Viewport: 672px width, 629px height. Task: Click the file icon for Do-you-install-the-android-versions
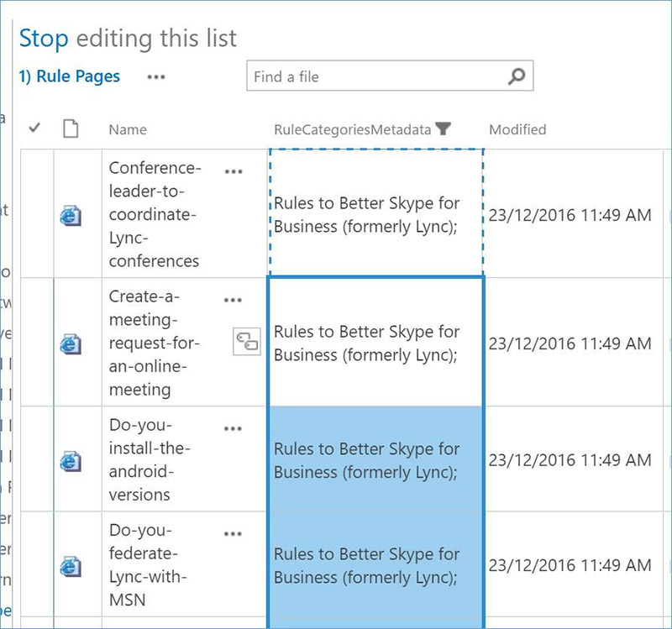coord(71,460)
